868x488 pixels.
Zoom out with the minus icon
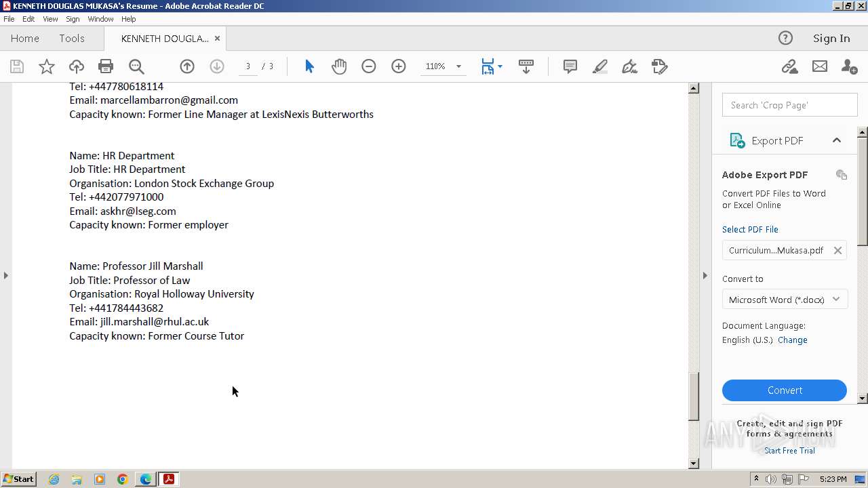pos(369,66)
